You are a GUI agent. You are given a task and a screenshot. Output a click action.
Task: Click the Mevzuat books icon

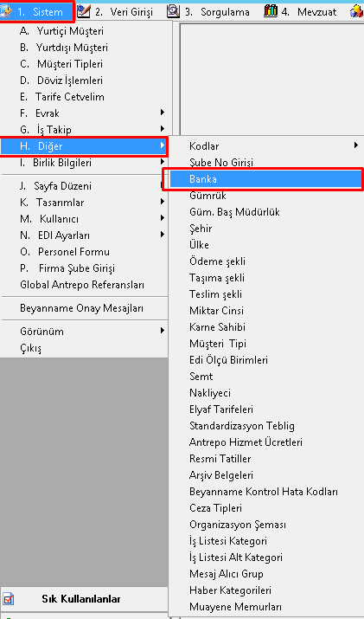click(271, 12)
